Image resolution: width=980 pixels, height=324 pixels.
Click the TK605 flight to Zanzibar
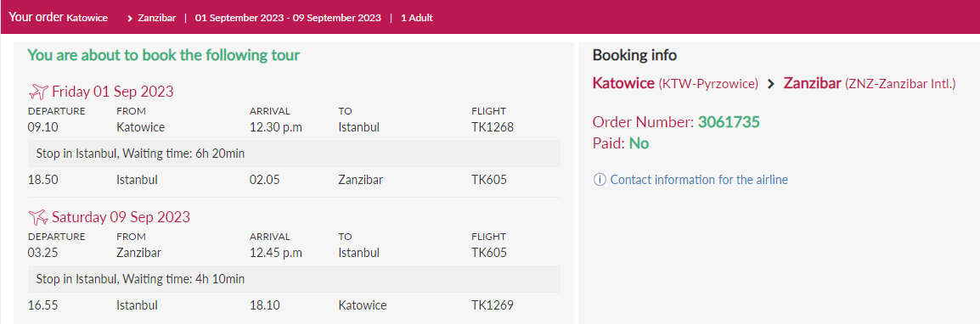(489, 180)
